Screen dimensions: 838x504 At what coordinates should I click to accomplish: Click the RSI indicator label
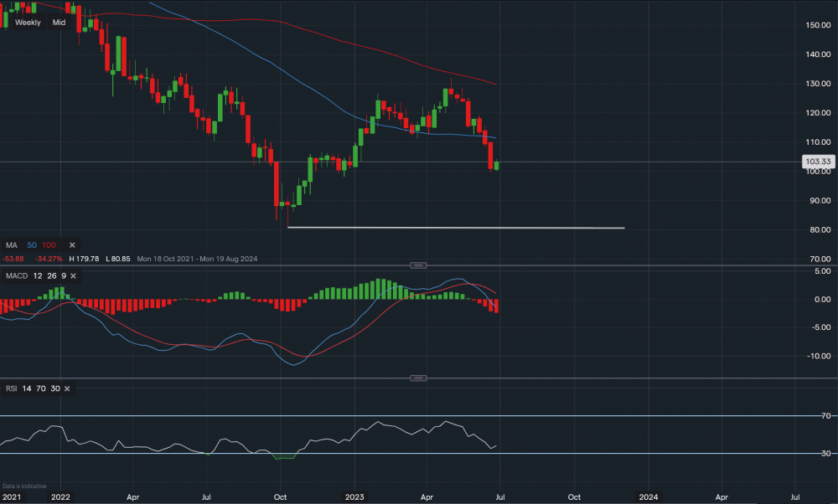[x=11, y=388]
